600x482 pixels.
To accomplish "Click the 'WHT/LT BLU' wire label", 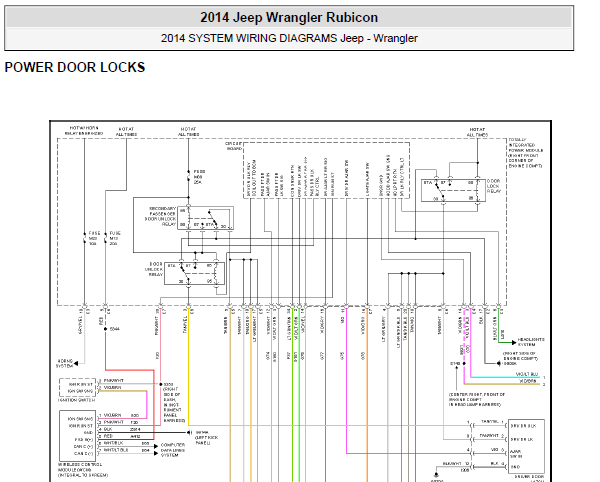I will tap(116, 450).
